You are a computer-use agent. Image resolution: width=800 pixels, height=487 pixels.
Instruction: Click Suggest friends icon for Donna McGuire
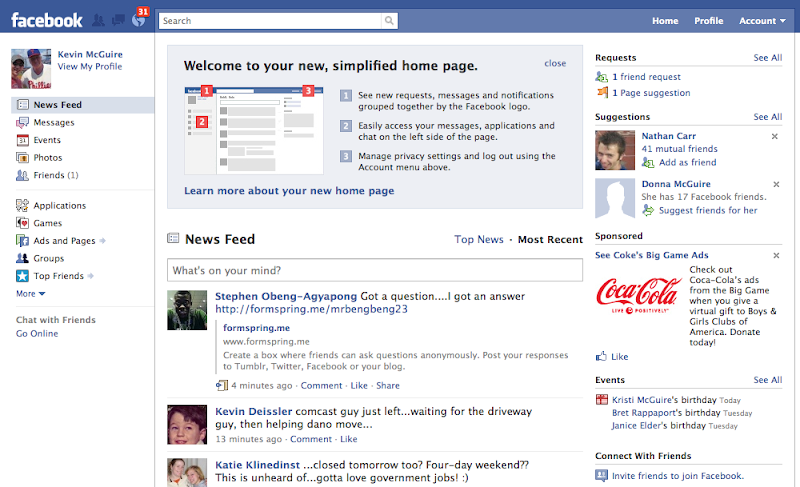coord(648,210)
